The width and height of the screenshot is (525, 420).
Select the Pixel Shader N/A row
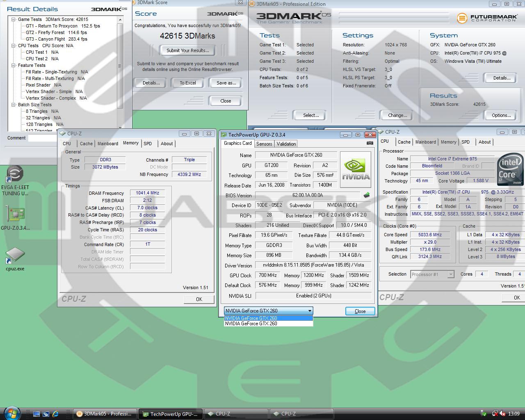pos(43,85)
